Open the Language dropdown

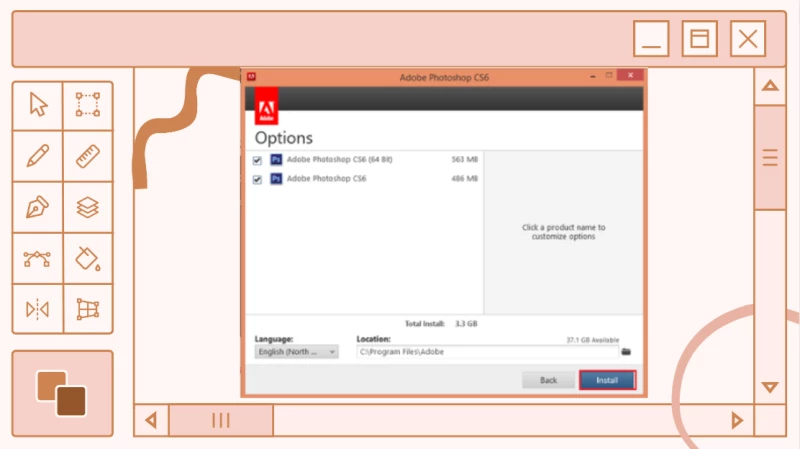tap(297, 352)
